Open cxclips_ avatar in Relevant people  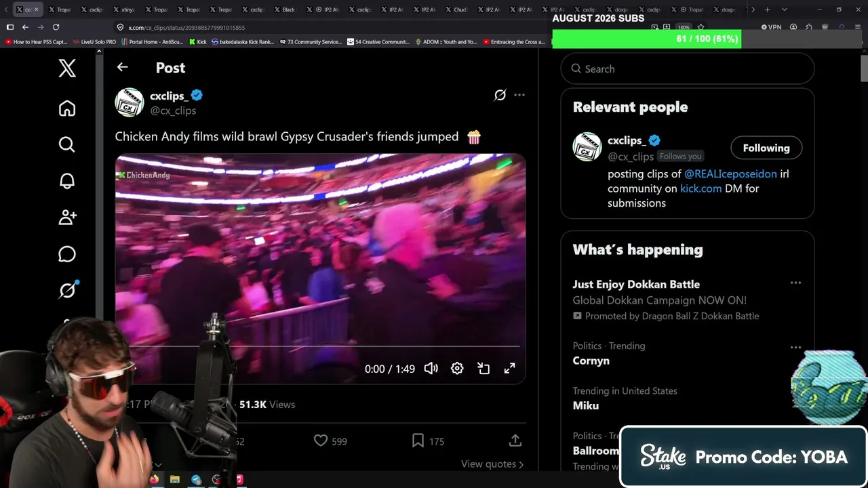(x=587, y=147)
